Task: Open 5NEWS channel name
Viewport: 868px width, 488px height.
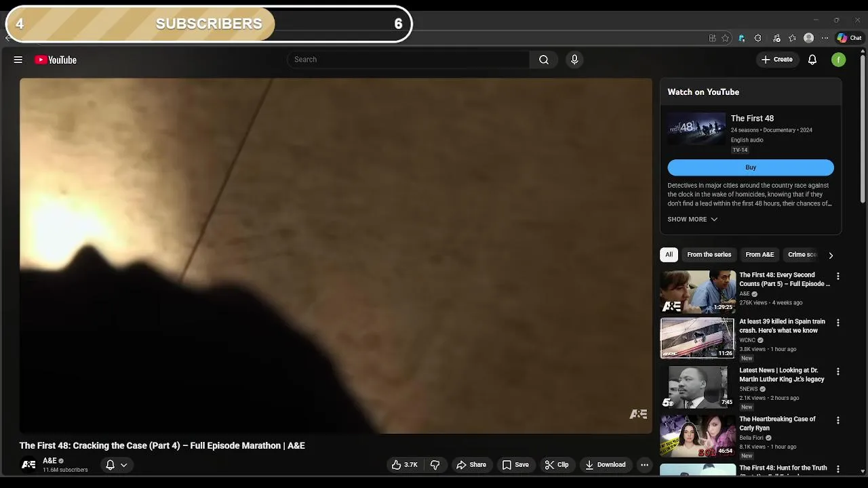Action: click(x=749, y=389)
